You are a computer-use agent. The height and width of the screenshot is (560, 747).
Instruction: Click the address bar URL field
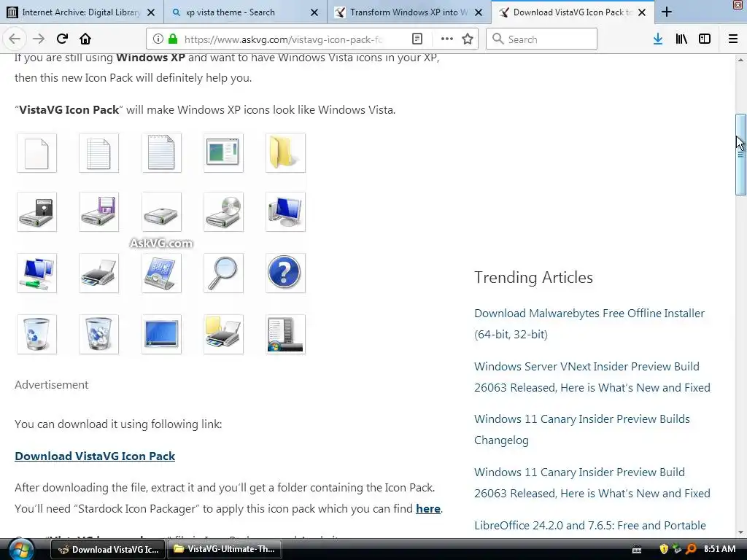[x=284, y=39]
